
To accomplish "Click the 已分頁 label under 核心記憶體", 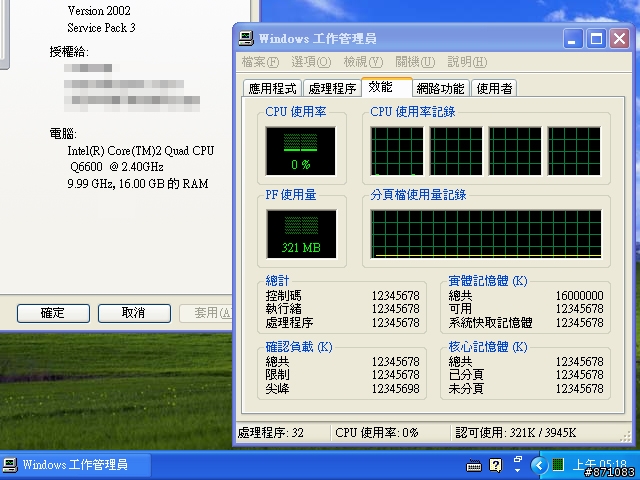I will [x=466, y=375].
